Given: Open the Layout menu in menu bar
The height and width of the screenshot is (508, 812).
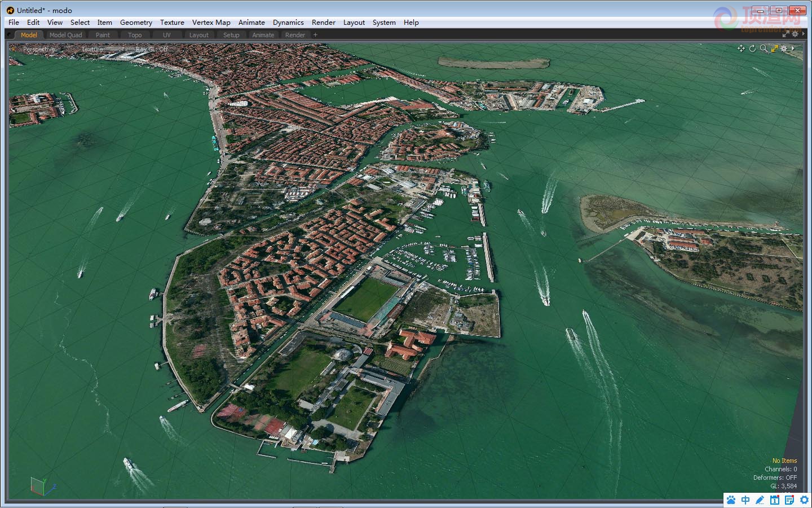Looking at the screenshot, I should pos(354,23).
